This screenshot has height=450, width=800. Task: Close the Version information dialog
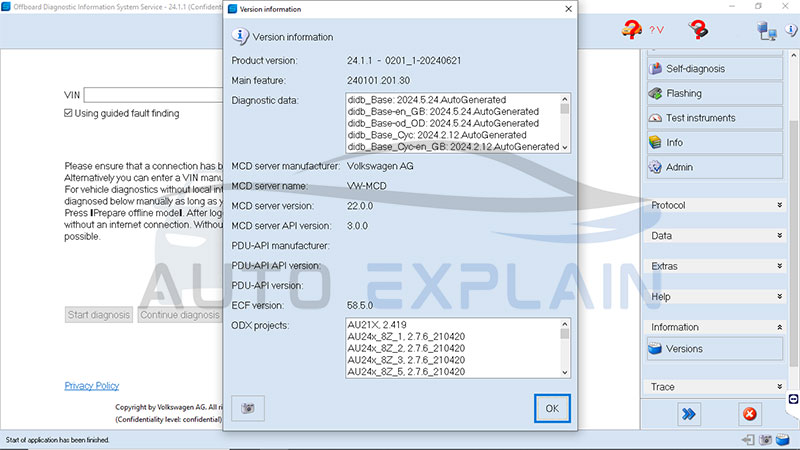pos(568,9)
